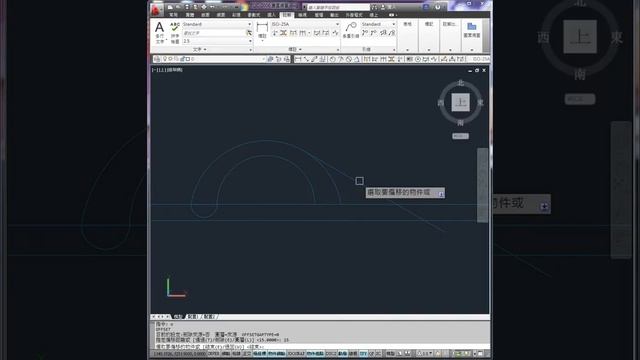Click the search binoculars icon in title bar
This screenshot has width=640, height=360.
tap(374, 7)
